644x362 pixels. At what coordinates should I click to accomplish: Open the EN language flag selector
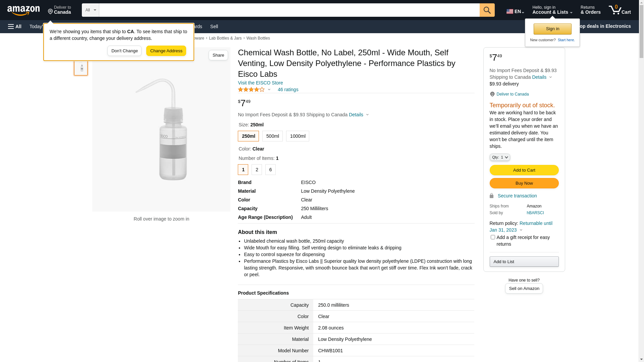tap(515, 11)
